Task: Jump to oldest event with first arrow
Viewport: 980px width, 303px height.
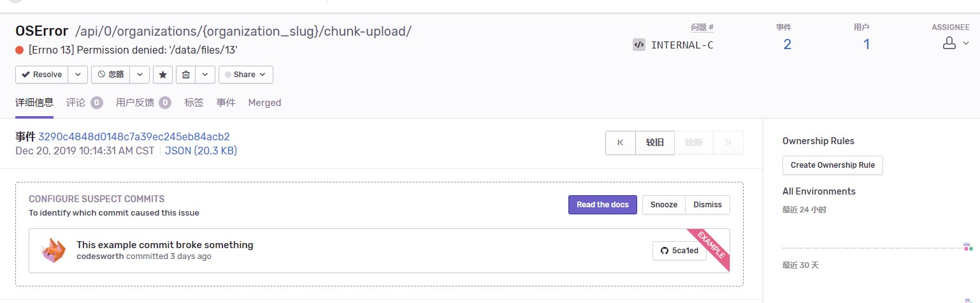Action: click(621, 143)
